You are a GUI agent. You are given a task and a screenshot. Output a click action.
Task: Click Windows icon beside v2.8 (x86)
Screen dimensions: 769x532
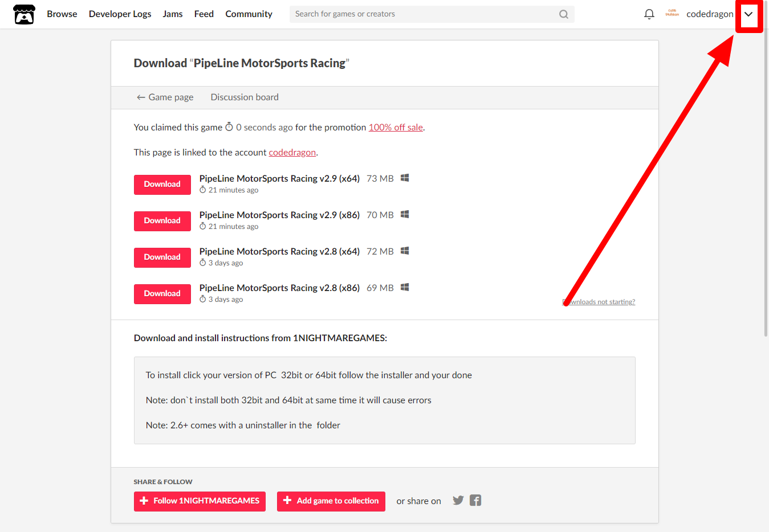[405, 287]
